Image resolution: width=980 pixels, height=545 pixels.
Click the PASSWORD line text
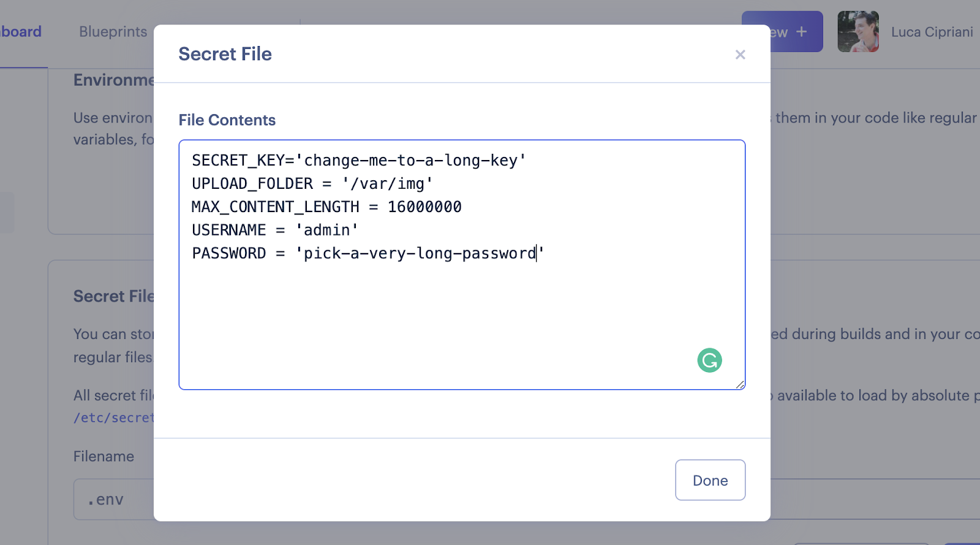pyautogui.click(x=367, y=254)
